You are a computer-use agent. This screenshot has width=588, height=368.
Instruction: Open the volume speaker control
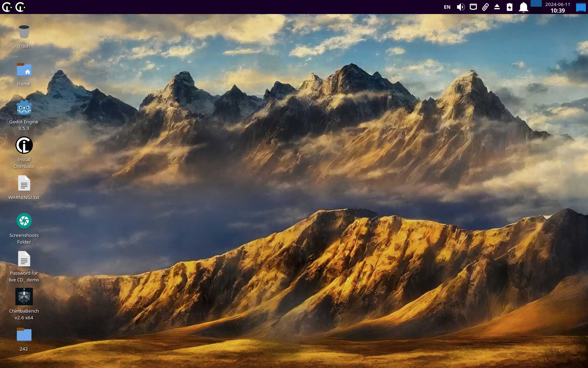461,7
